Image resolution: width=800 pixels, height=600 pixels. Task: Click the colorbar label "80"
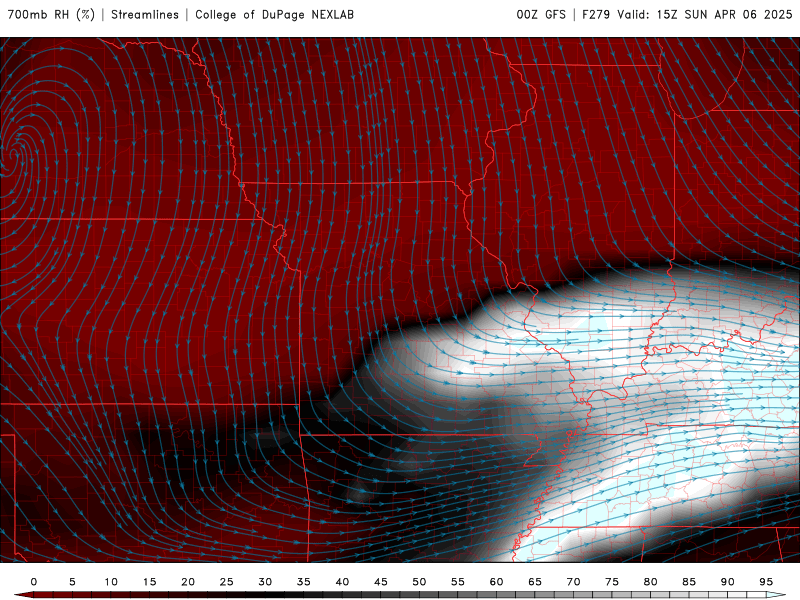click(x=650, y=582)
